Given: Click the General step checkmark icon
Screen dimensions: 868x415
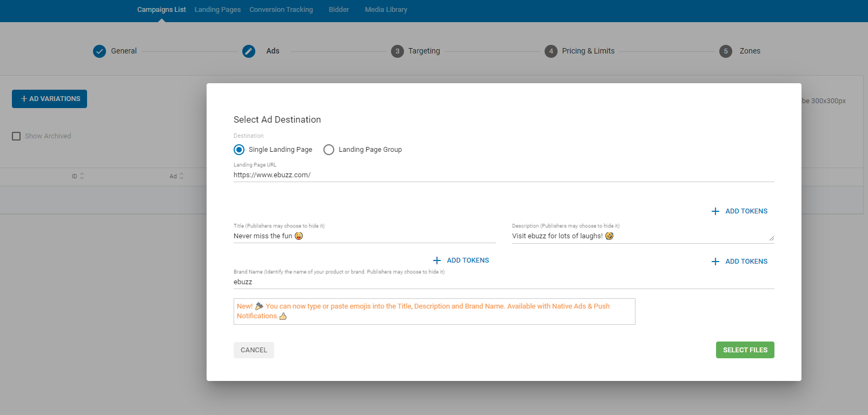Looking at the screenshot, I should [100, 51].
